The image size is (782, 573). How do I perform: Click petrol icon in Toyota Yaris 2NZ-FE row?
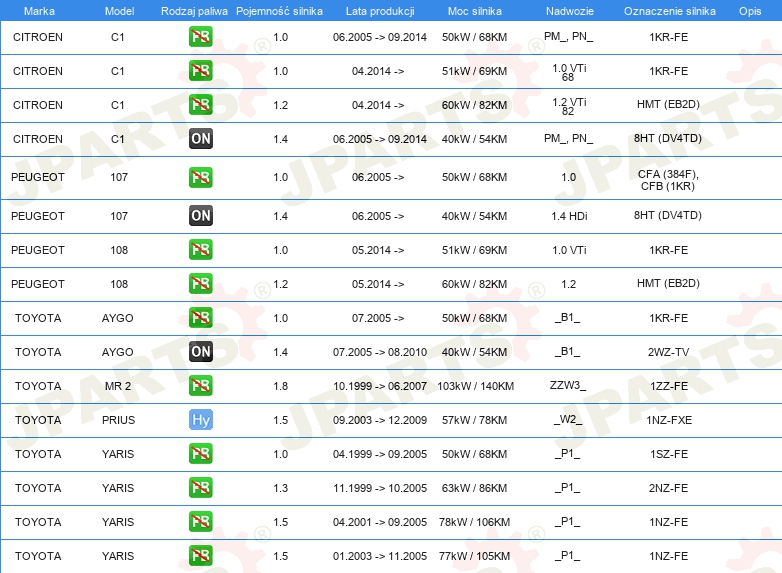pyautogui.click(x=200, y=488)
